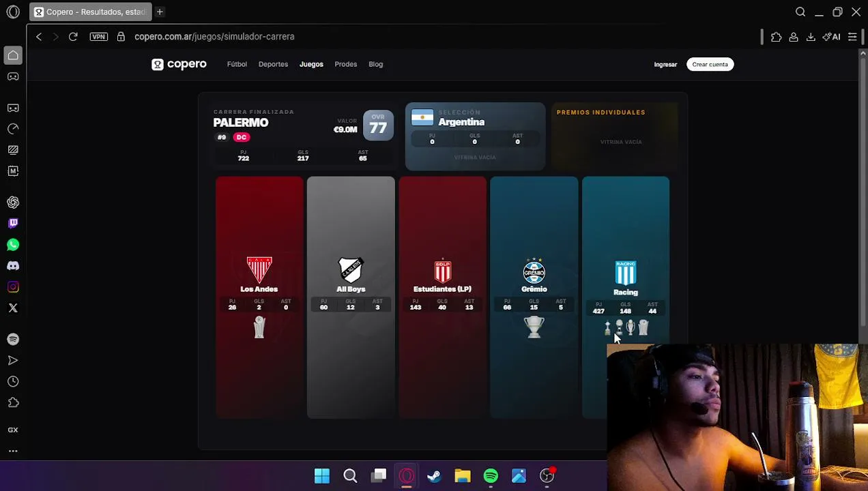Screen dimensions: 868x491
Task: Select the Estudiantes (LP) club crest
Action: pos(443,271)
